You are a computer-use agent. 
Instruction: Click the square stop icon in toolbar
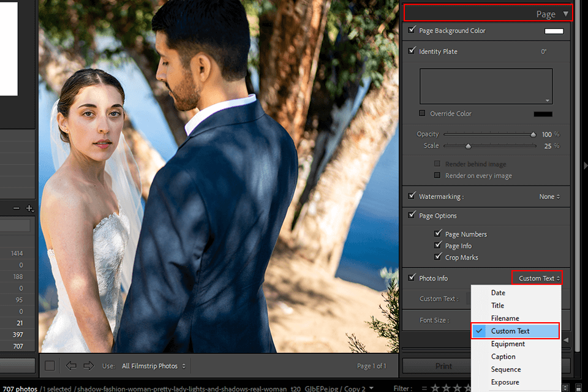[50, 366]
